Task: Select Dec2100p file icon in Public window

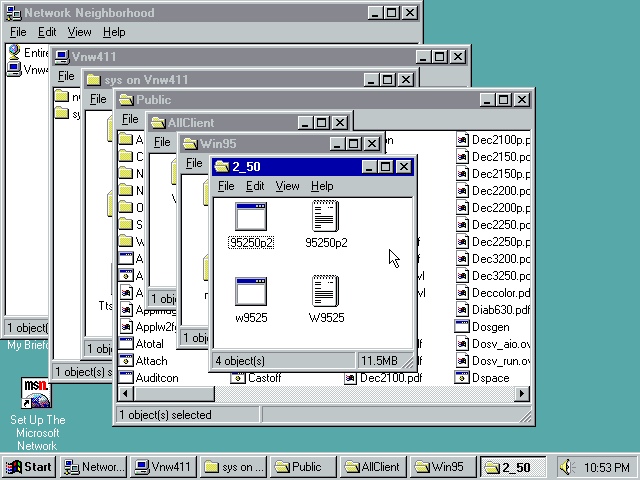Action: (462, 140)
